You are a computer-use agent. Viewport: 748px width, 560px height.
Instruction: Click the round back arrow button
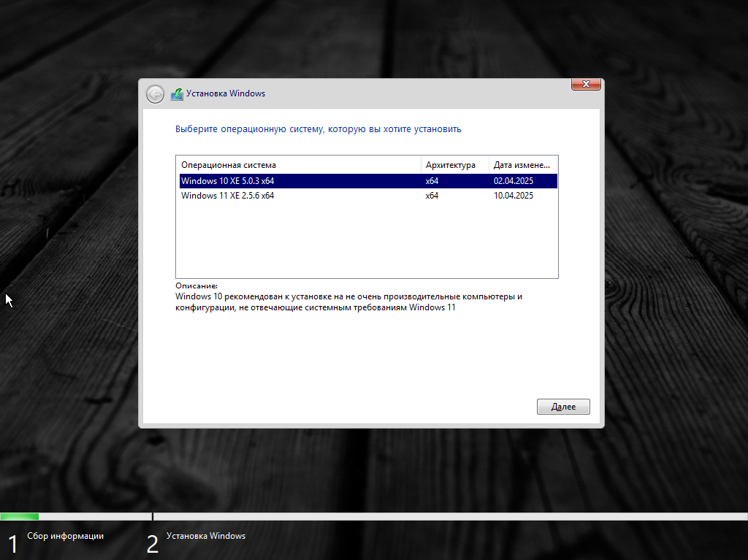[x=155, y=94]
